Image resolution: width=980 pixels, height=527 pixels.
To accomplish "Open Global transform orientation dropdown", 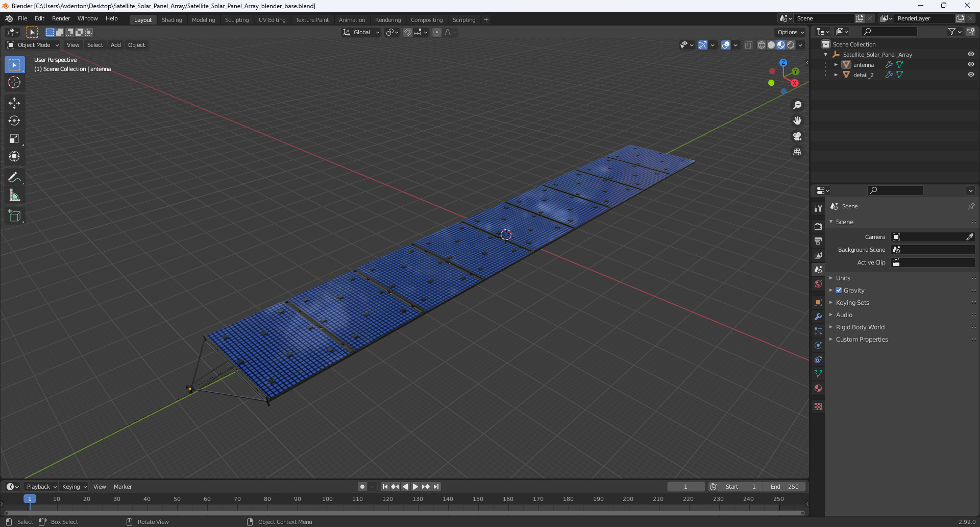I will (361, 32).
